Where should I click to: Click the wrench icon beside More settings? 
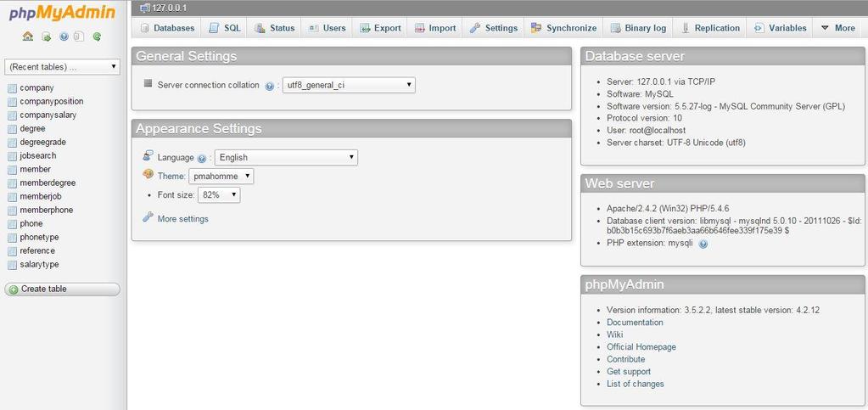pyautogui.click(x=148, y=216)
